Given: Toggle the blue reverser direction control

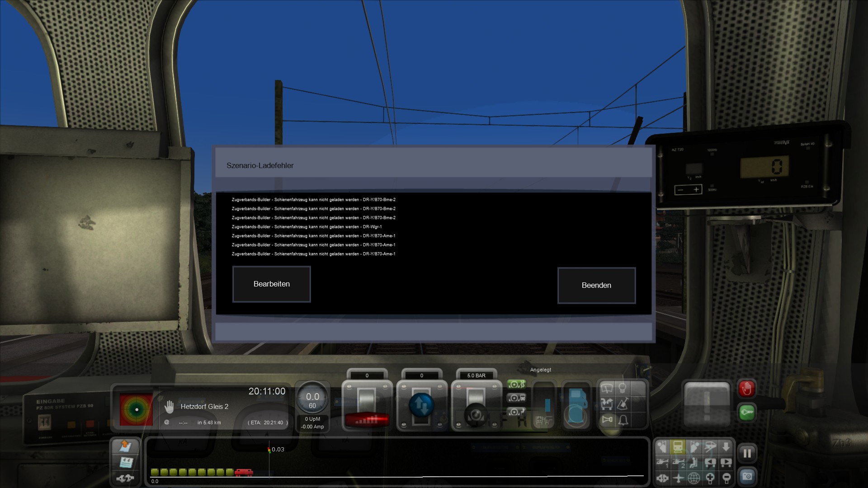Looking at the screenshot, I should pyautogui.click(x=421, y=405).
